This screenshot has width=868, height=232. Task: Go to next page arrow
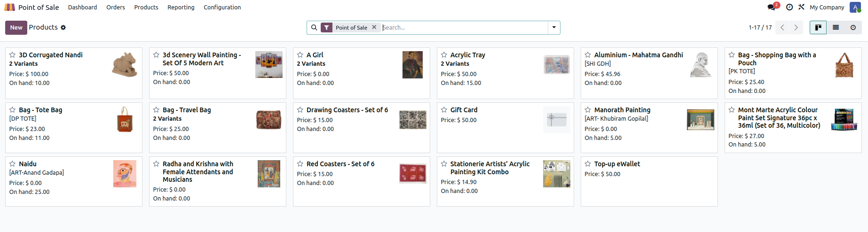pyautogui.click(x=796, y=27)
